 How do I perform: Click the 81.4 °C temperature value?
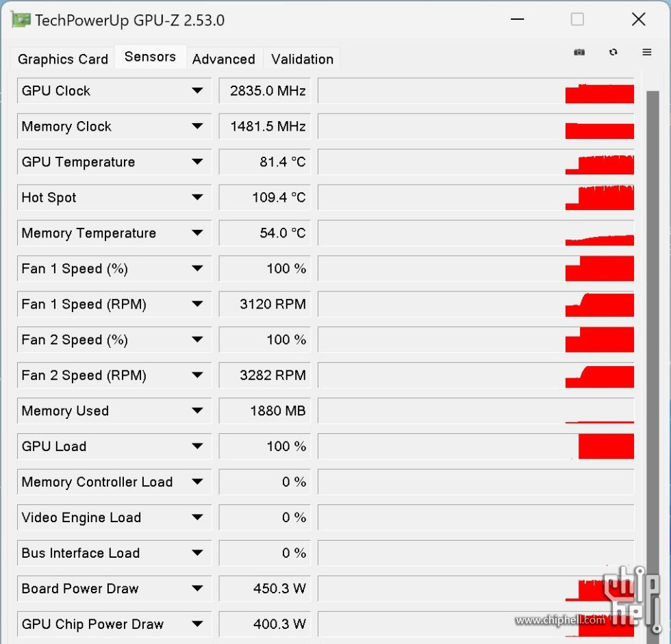(264, 162)
